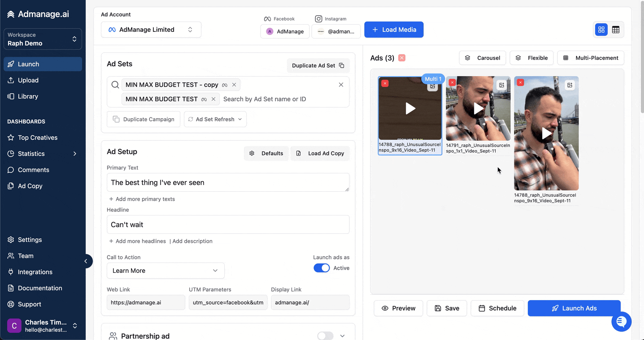
Task: Enable the Partnership ad toggle
Action: pos(325,336)
